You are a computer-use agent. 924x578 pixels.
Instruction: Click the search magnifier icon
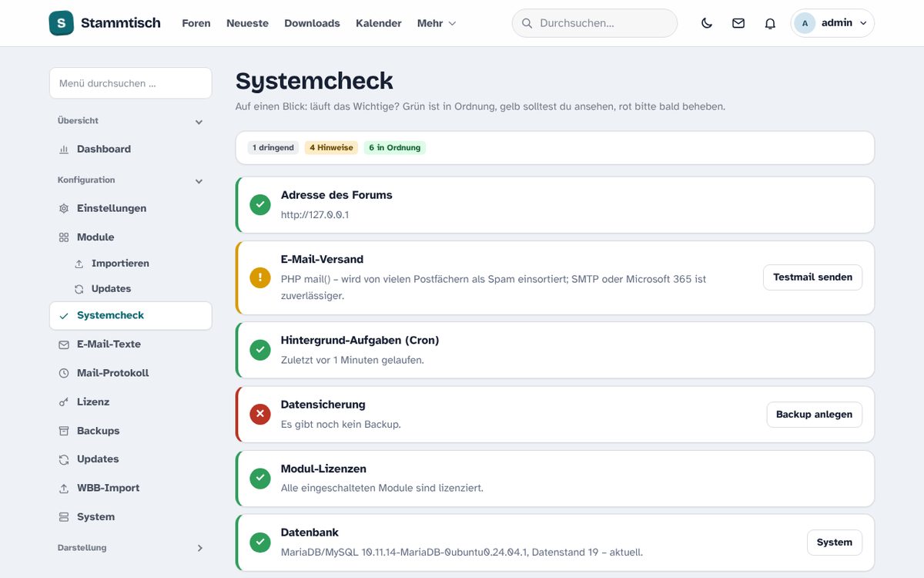click(527, 23)
